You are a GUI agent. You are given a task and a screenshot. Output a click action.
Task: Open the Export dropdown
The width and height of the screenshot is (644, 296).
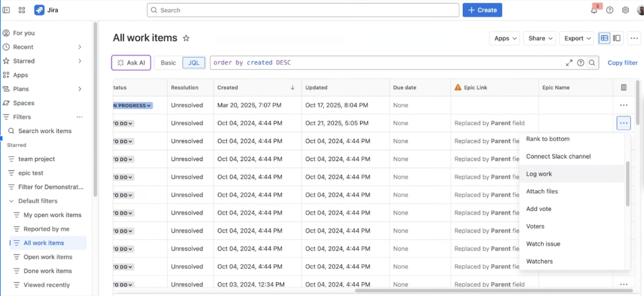pos(577,38)
